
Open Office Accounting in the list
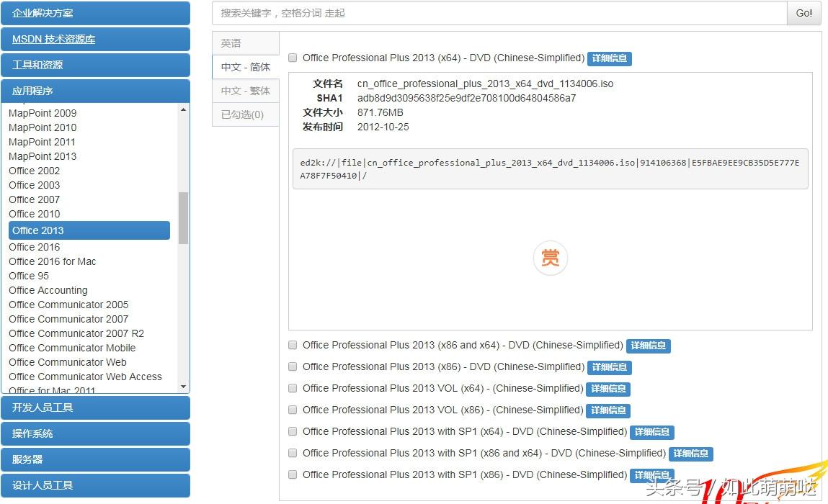coord(48,290)
